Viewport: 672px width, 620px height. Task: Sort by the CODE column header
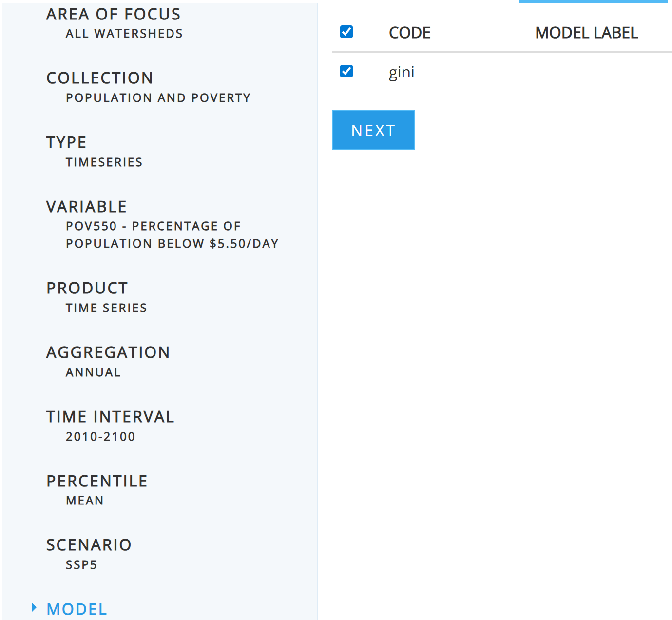(409, 33)
